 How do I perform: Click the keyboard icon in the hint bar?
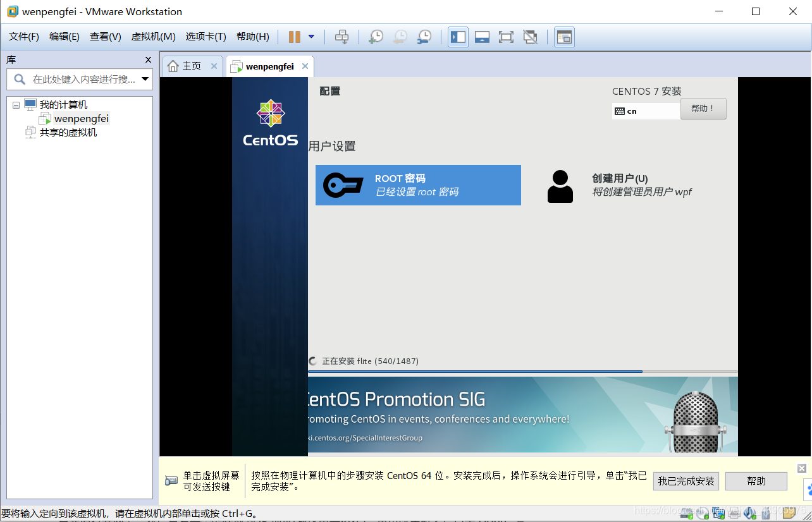click(x=171, y=480)
